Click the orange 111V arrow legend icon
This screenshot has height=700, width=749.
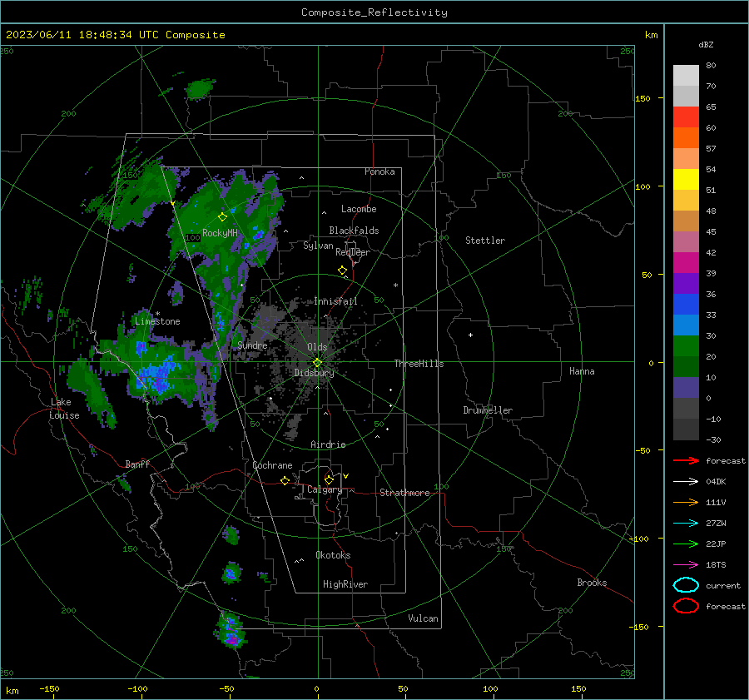pyautogui.click(x=686, y=502)
